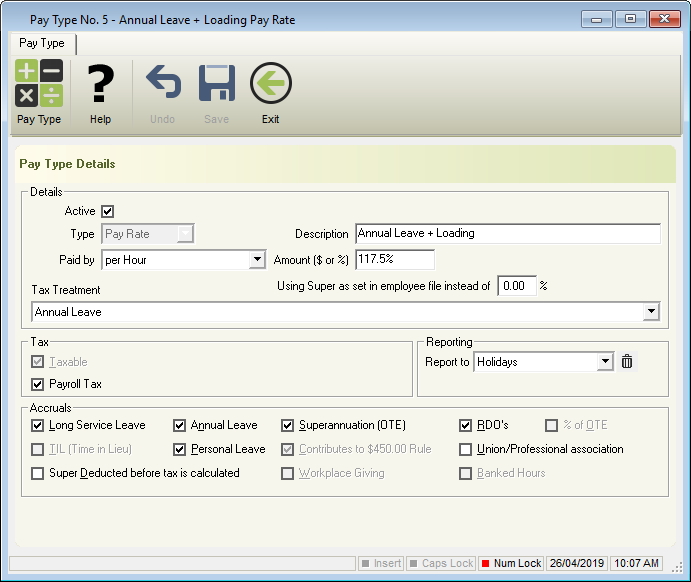
Task: Click the Undo arrow icon
Action: tap(163, 82)
